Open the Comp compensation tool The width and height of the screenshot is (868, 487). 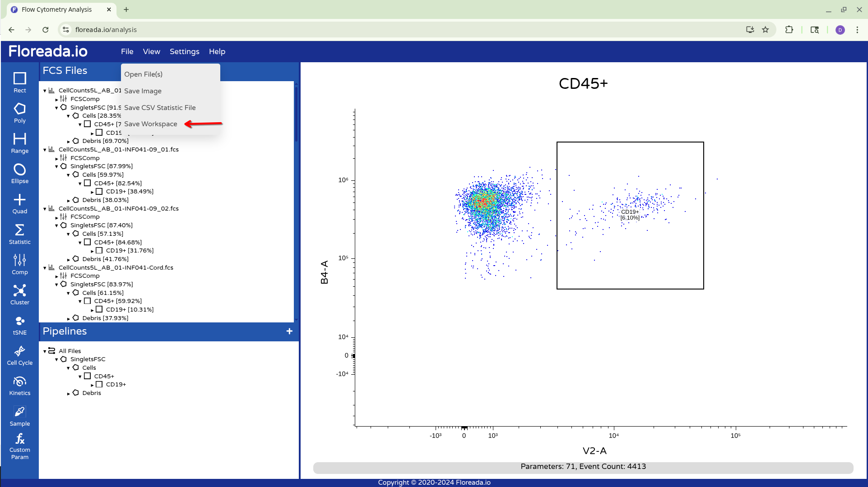[x=19, y=264]
